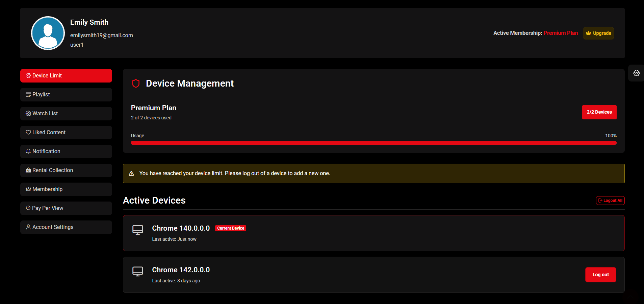The height and width of the screenshot is (304, 644).
Task: Click the crown icon on Upgrade button
Action: (x=589, y=33)
